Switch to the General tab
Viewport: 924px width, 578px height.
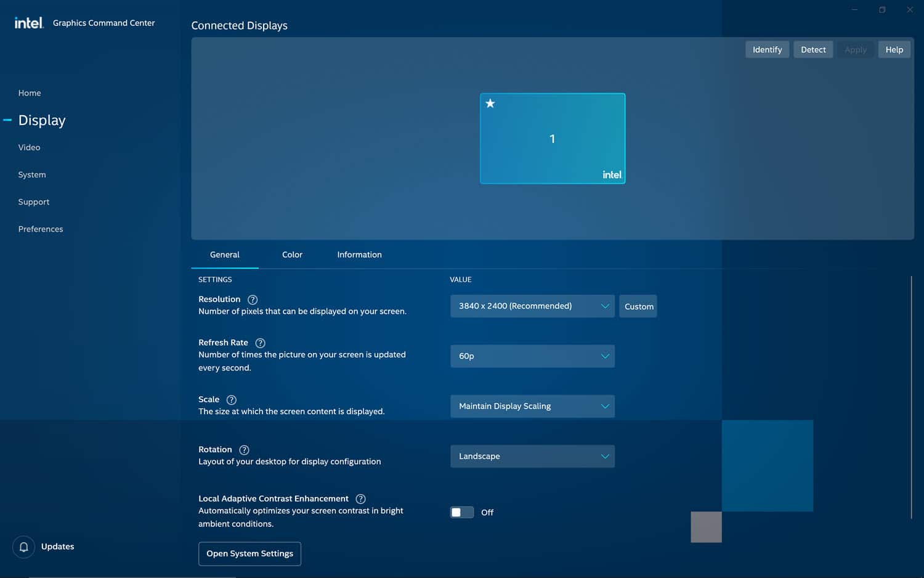[x=225, y=254]
